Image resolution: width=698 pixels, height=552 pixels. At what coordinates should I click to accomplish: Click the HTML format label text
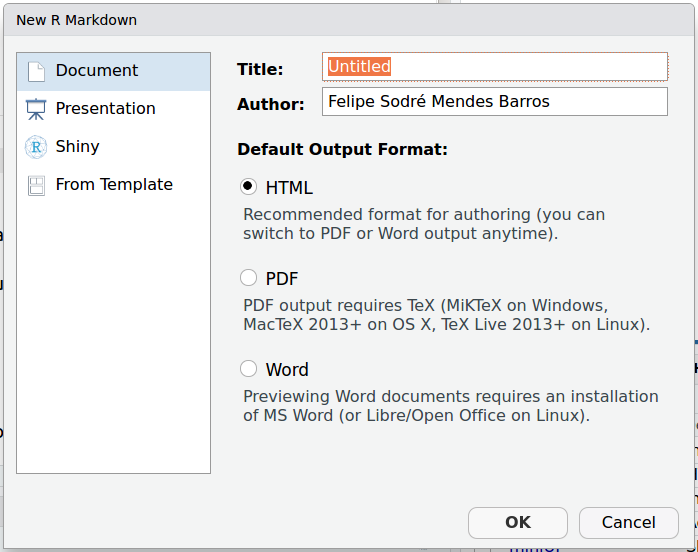click(289, 188)
